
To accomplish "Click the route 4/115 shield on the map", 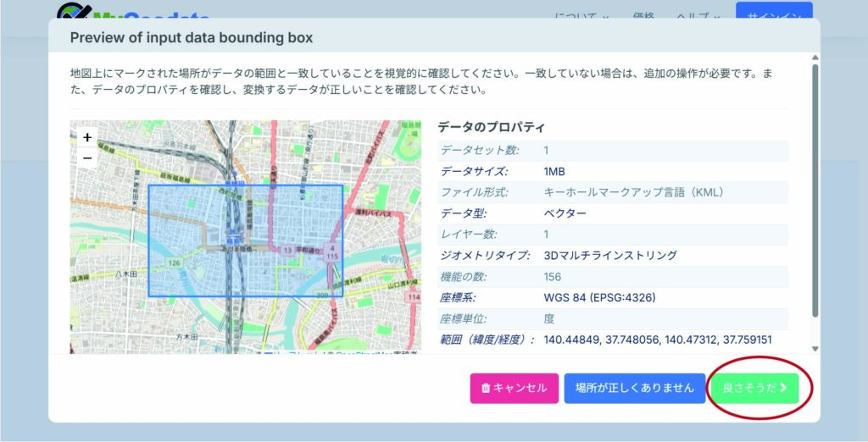I will coord(331,251).
